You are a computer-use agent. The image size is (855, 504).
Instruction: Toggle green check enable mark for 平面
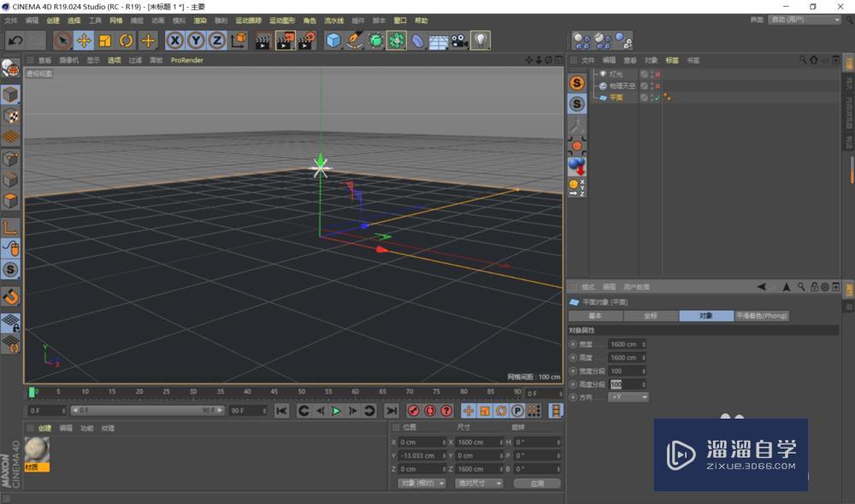[x=657, y=98]
